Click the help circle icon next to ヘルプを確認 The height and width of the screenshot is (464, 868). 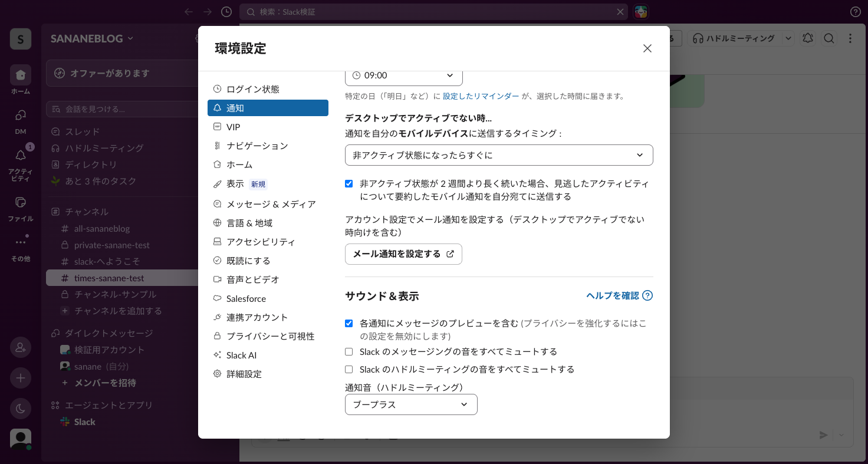pos(647,295)
